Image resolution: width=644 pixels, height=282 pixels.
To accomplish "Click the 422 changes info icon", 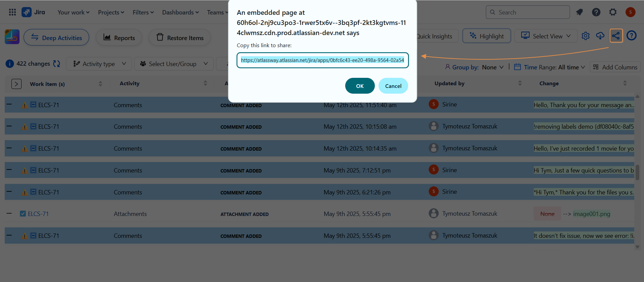I will [x=10, y=64].
